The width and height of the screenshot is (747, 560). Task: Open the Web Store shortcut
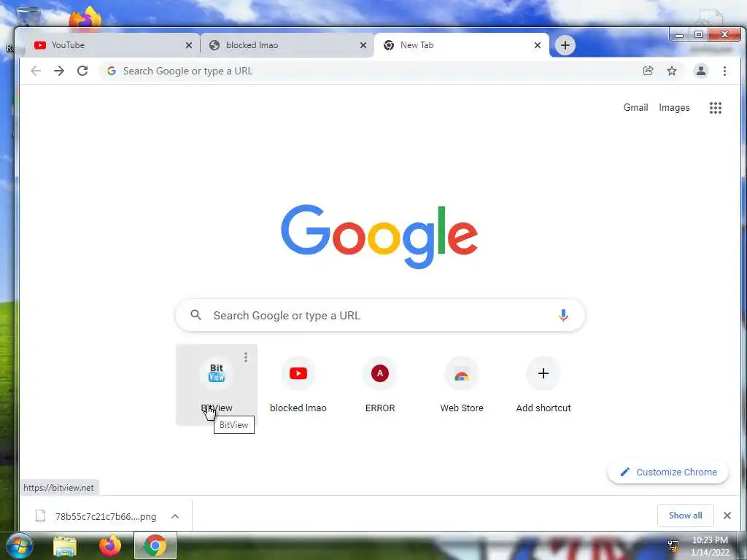(x=462, y=385)
